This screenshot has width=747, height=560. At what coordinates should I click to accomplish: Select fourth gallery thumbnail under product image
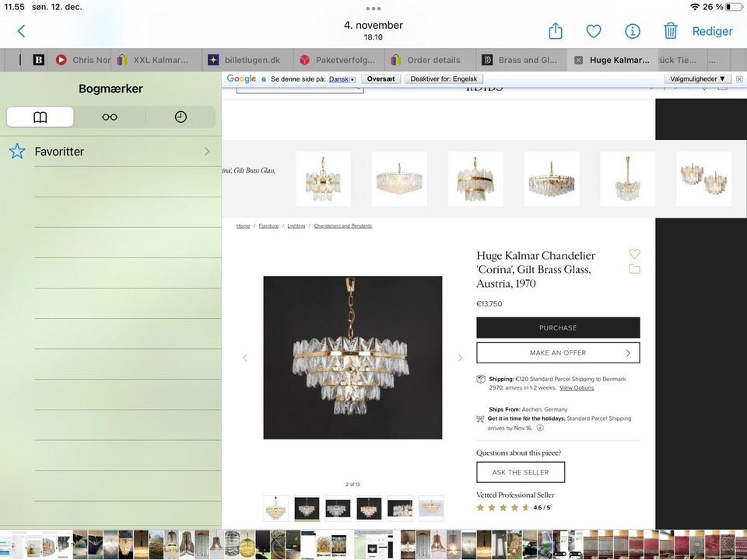tap(369, 509)
